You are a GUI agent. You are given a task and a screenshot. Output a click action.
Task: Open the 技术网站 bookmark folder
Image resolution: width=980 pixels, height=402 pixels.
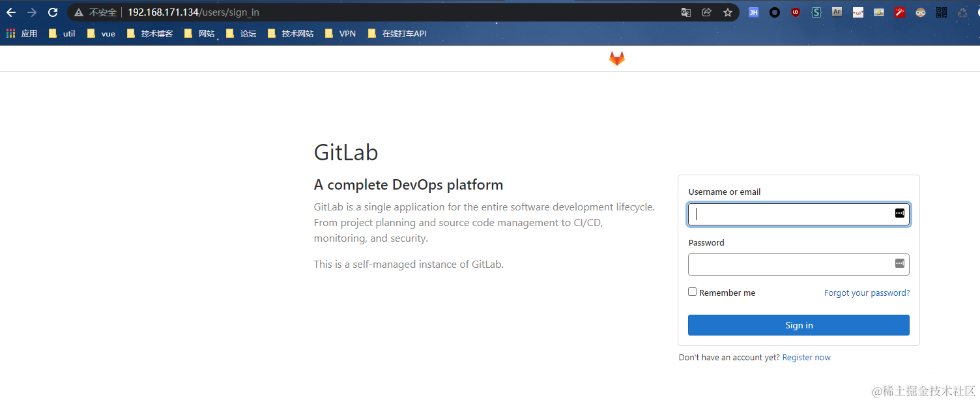point(291,33)
